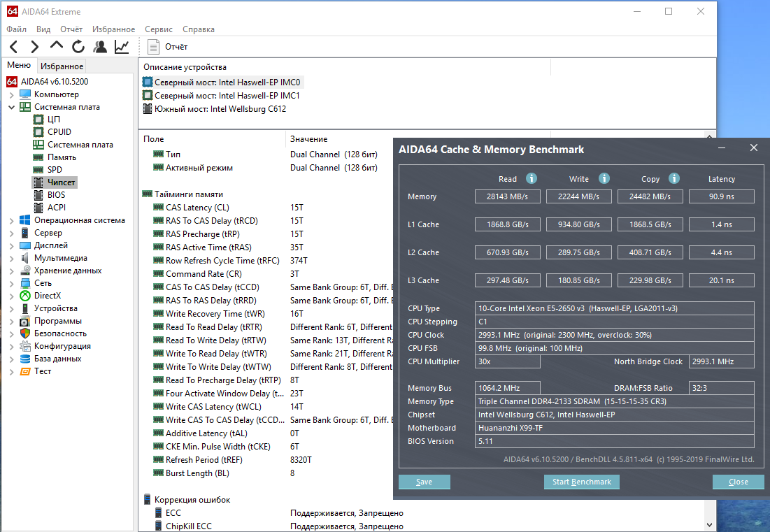The width and height of the screenshot is (770, 532).
Task: Go back with the left arrow toolbar icon
Action: click(x=14, y=47)
